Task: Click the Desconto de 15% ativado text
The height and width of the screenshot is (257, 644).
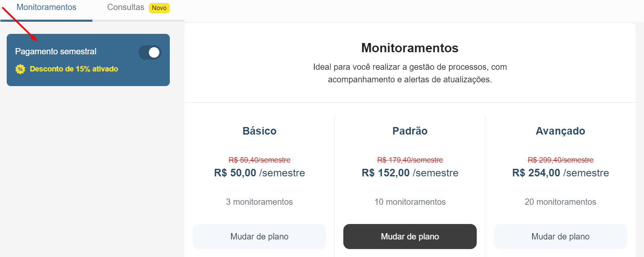Action: pyautogui.click(x=74, y=69)
